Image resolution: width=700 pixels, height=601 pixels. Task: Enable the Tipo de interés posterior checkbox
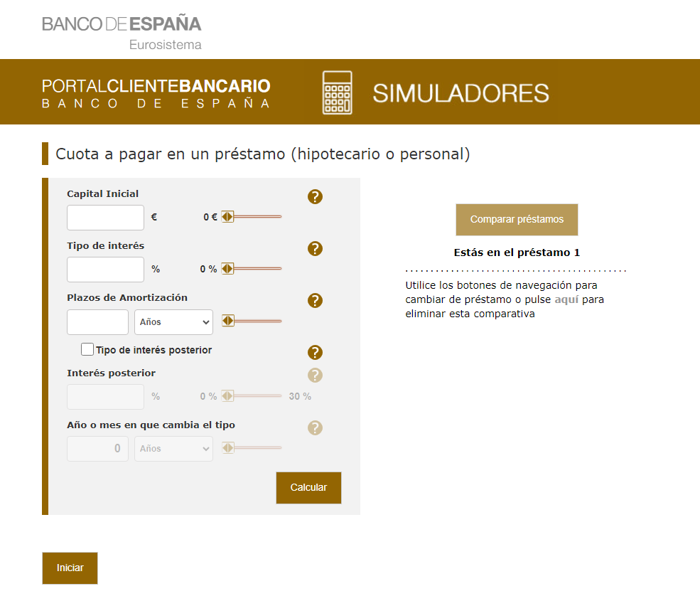pyautogui.click(x=87, y=349)
